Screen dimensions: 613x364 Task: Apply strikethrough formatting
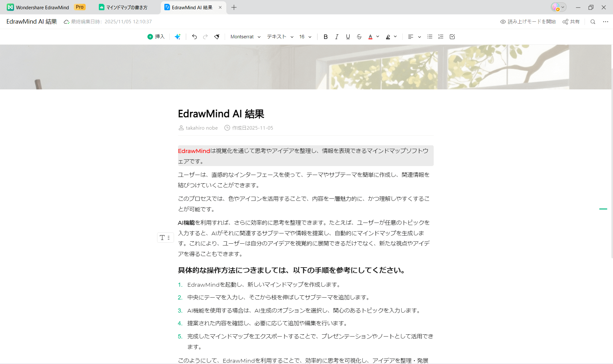click(359, 36)
